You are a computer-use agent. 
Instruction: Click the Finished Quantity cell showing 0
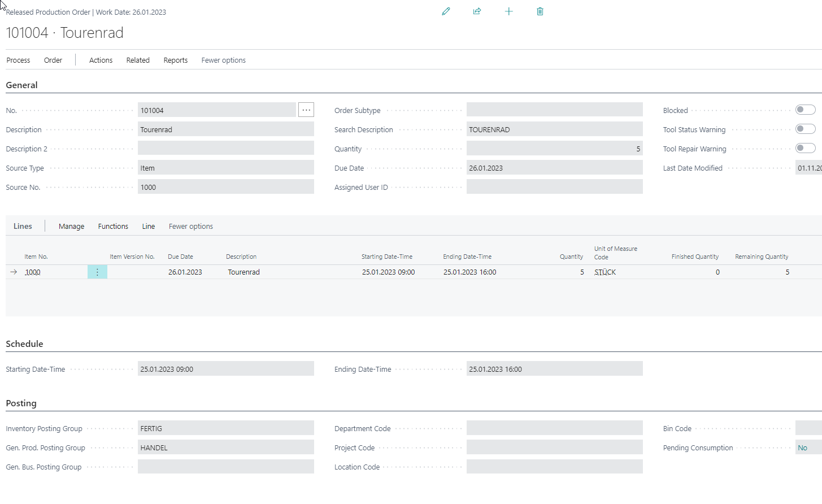pos(717,272)
